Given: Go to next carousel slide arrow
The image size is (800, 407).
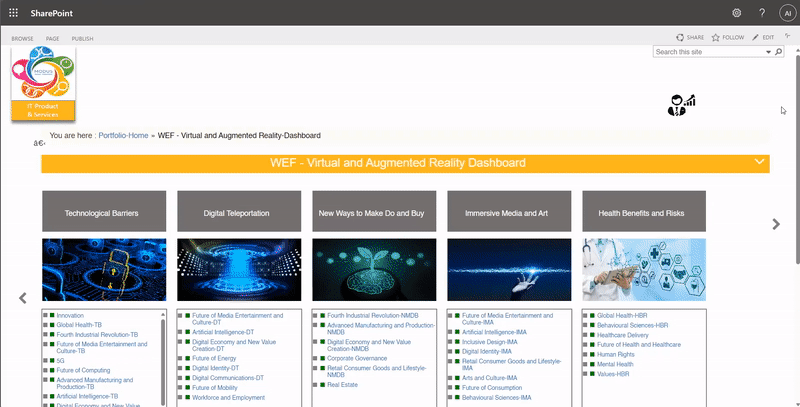Looking at the screenshot, I should [776, 224].
